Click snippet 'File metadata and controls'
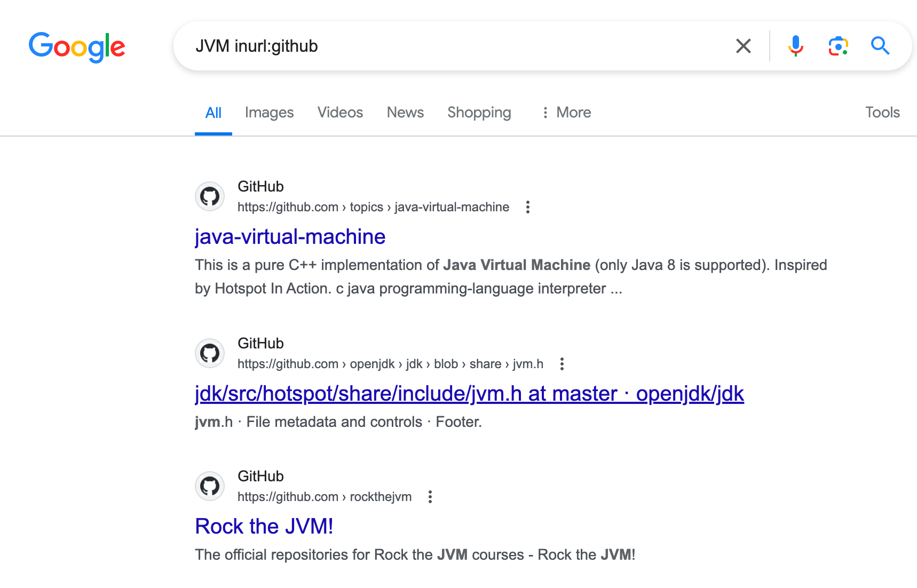 pyautogui.click(x=334, y=422)
